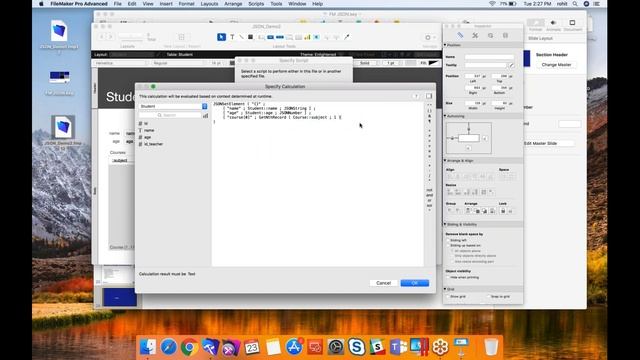Open the Microsoft Teams Dock icon
The width and height of the screenshot is (640, 360).
pyautogui.click(x=398, y=347)
